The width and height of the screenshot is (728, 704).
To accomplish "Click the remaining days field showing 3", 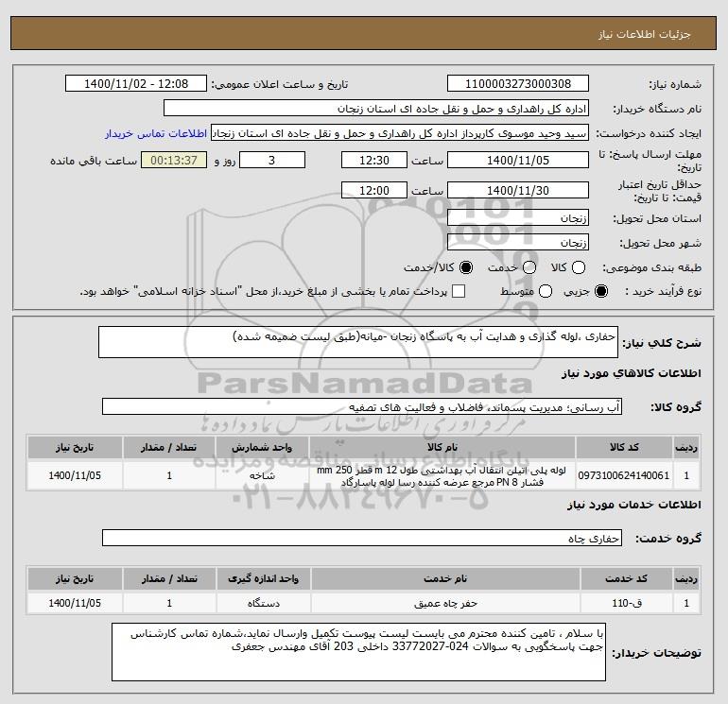I will [x=272, y=160].
